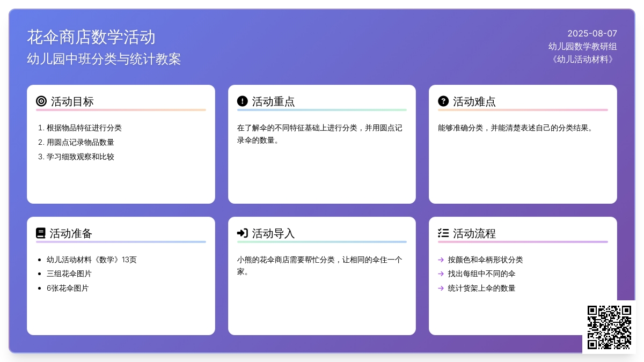This screenshot has width=644, height=362.
Task: Click list item 用圆点记录物品数量
Action: click(80, 142)
